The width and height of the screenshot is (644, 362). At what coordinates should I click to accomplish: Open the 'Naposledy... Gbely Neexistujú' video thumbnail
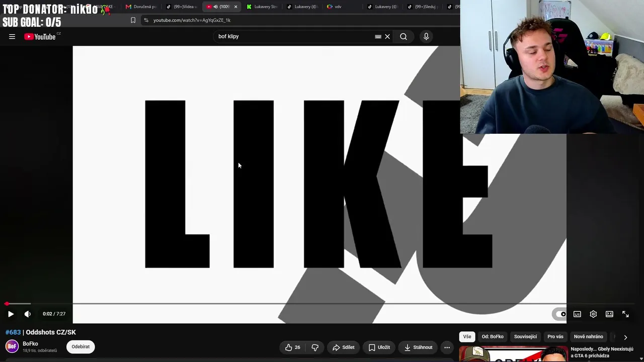[x=513, y=354]
